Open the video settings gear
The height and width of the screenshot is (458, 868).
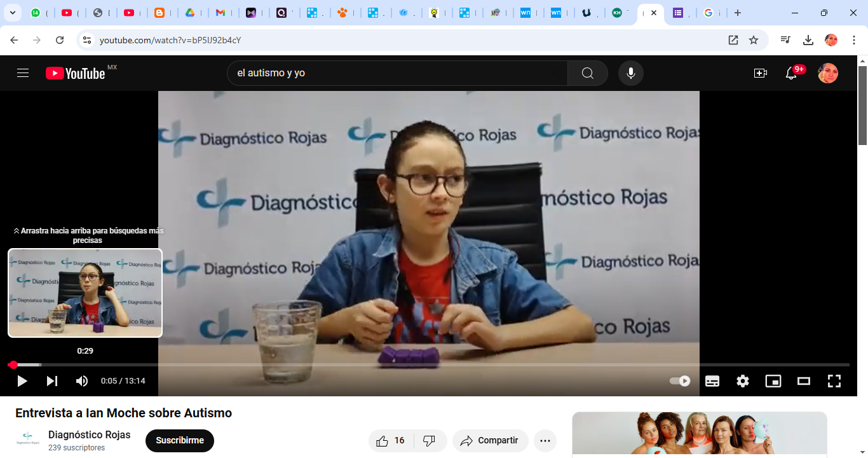pyautogui.click(x=743, y=381)
